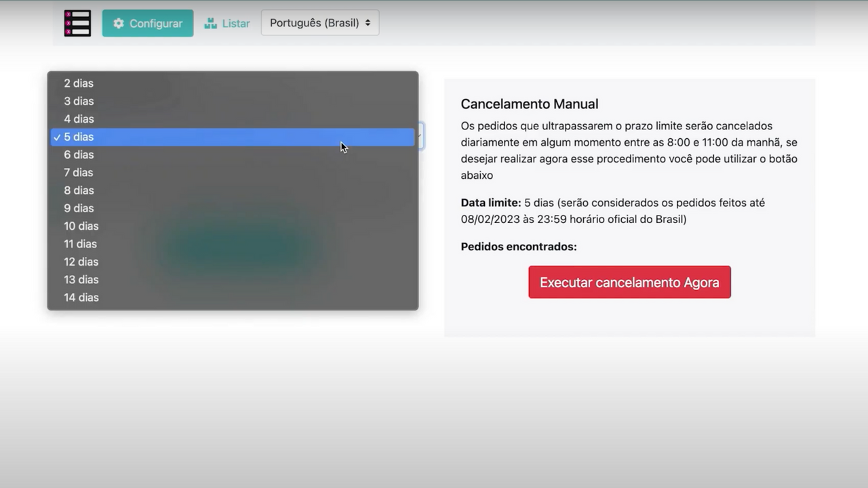Select the checked 5 dias option
868x488 pixels.
pos(233,137)
